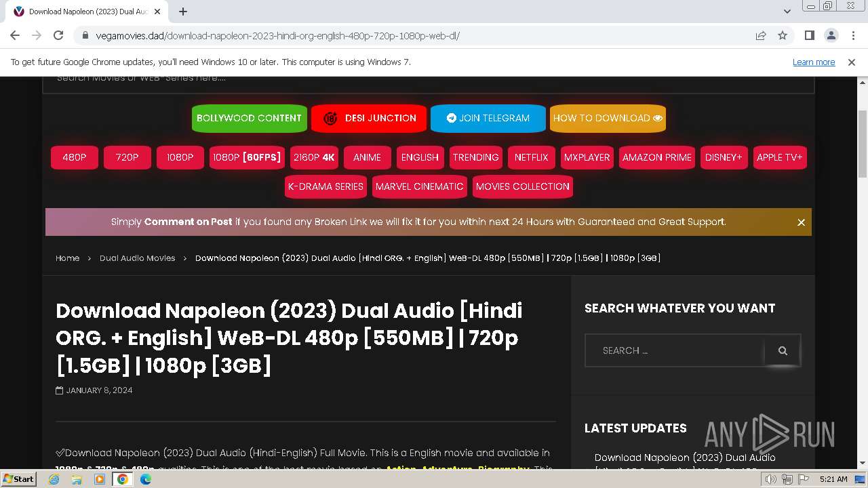Open File Explorer from taskbar
Image resolution: width=868 pixels, height=488 pixels.
[77, 479]
